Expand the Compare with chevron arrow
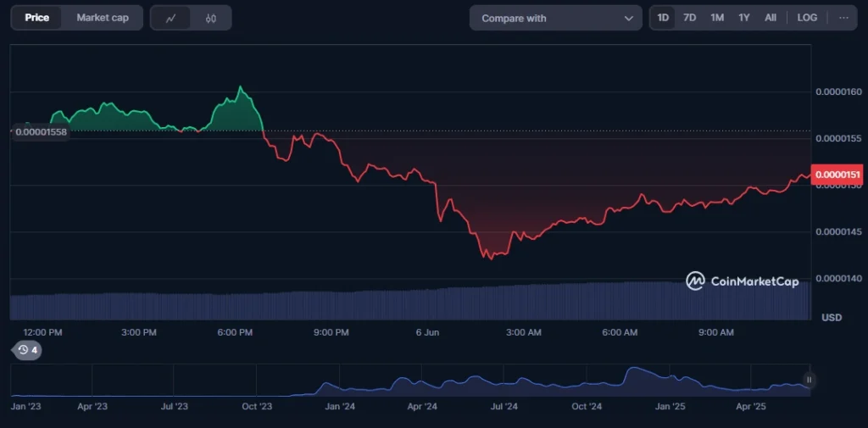This screenshot has width=868, height=428. (x=628, y=18)
